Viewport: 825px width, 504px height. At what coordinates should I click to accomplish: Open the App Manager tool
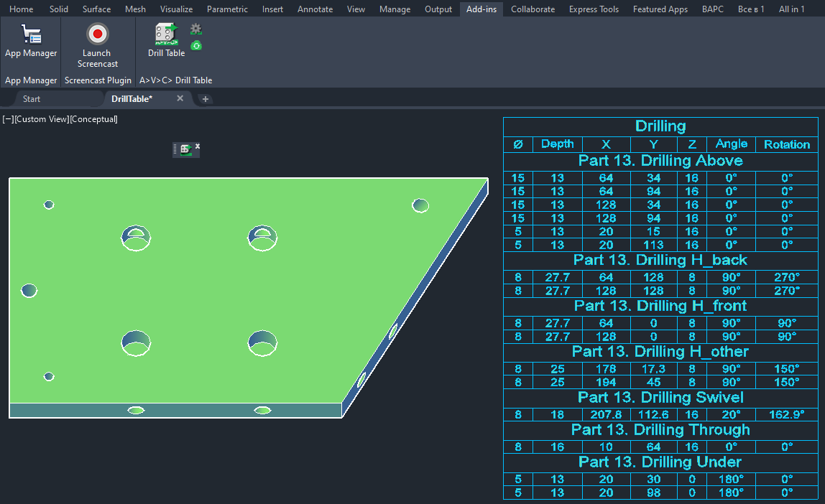[x=31, y=41]
